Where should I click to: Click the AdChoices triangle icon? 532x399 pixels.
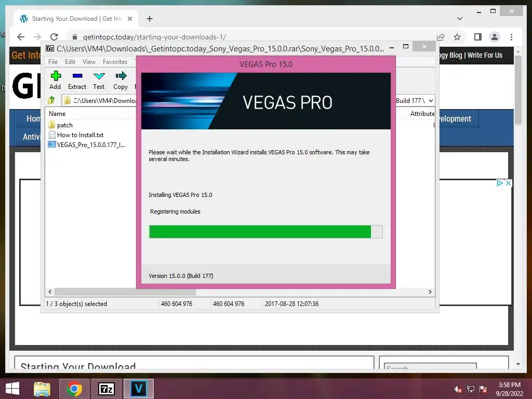point(500,183)
